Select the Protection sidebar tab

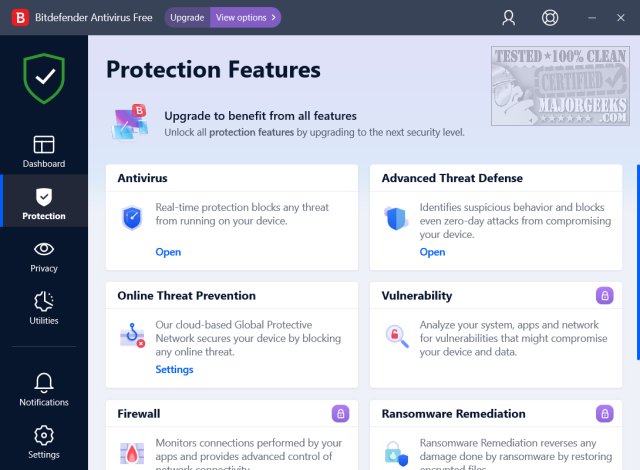(44, 203)
